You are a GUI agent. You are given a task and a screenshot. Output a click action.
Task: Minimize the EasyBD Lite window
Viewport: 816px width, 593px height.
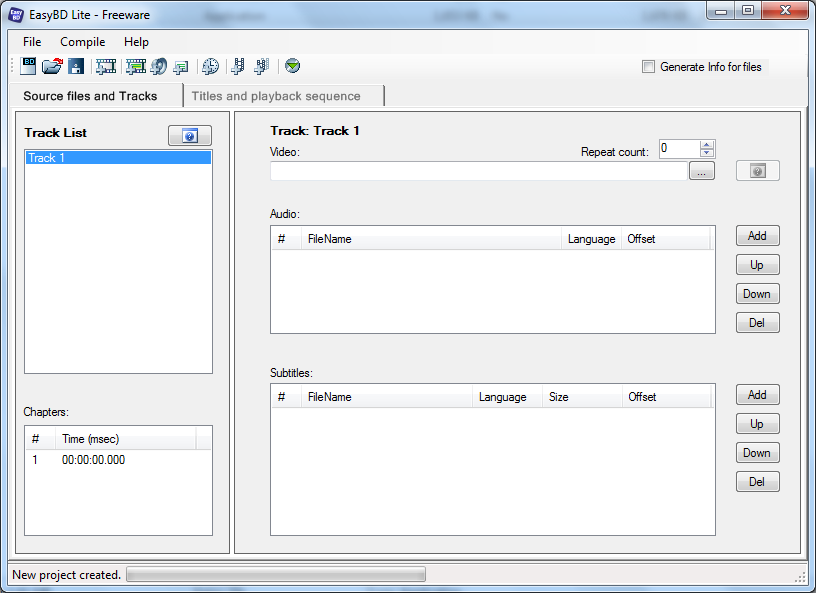click(x=721, y=10)
